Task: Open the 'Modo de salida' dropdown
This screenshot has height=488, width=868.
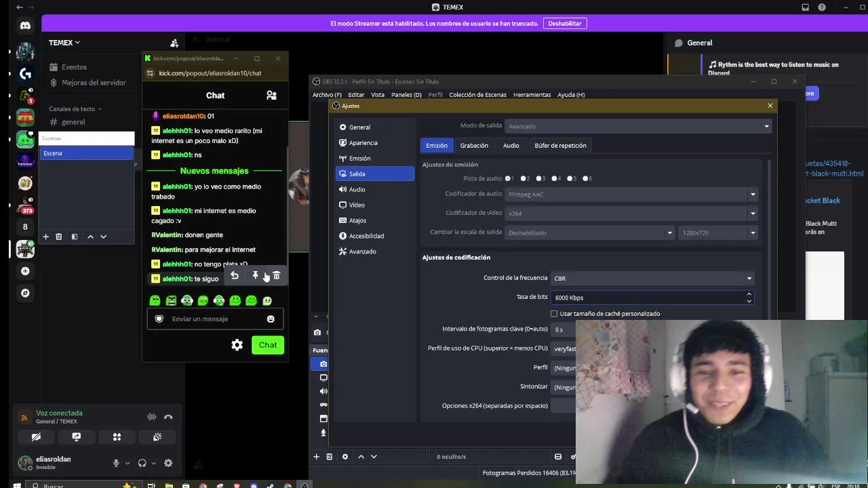Action: tap(638, 126)
